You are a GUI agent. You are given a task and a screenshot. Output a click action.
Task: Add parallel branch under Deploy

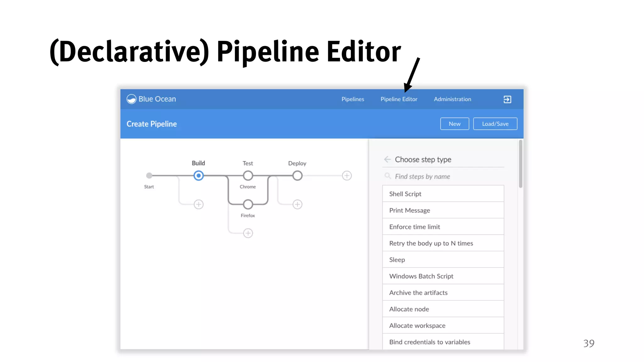(x=297, y=204)
